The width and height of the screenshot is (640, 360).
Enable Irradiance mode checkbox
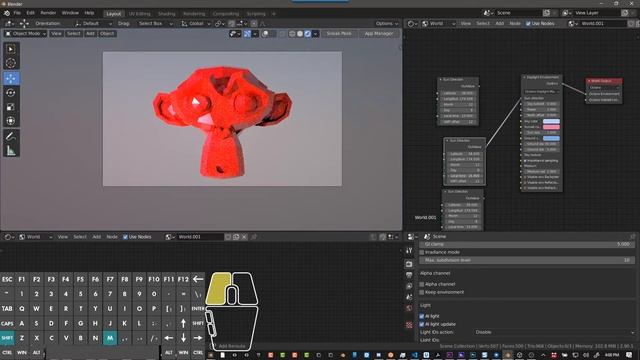coord(422,252)
